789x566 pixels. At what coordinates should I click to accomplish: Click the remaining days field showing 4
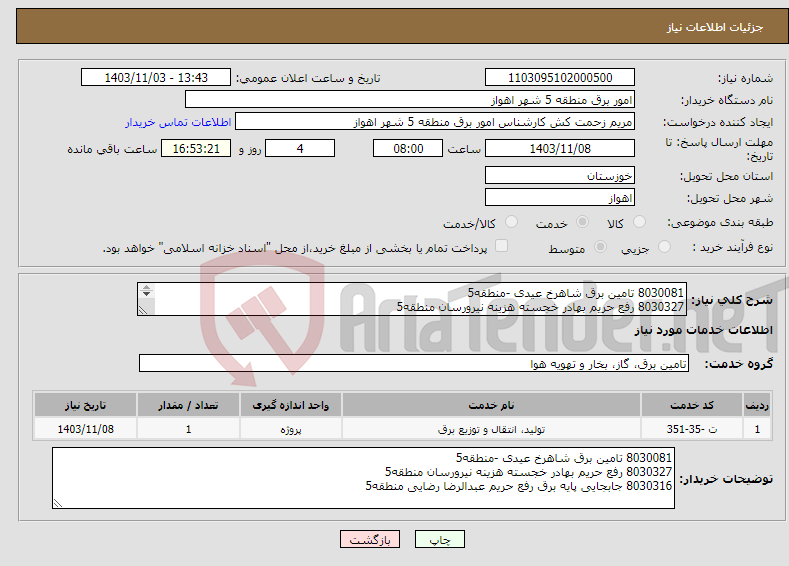pos(300,148)
